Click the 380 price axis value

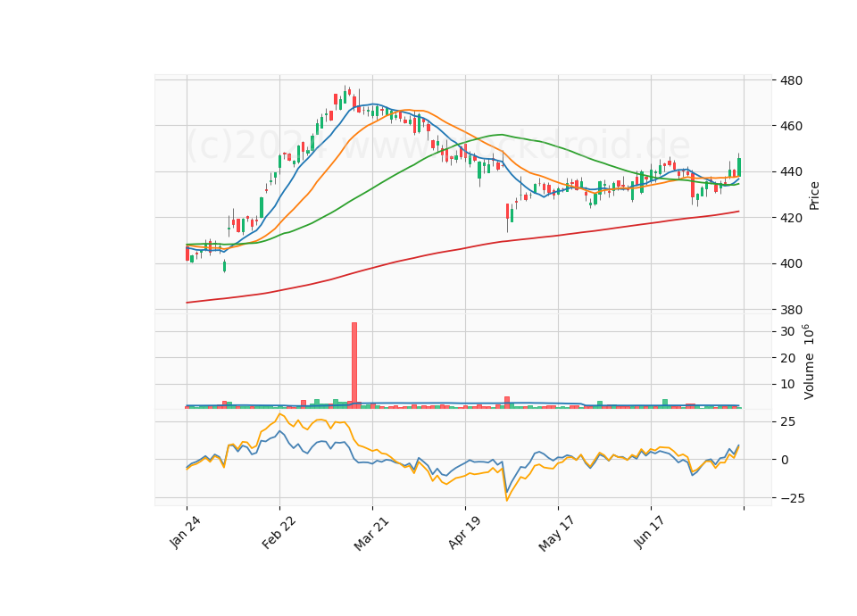792,310
